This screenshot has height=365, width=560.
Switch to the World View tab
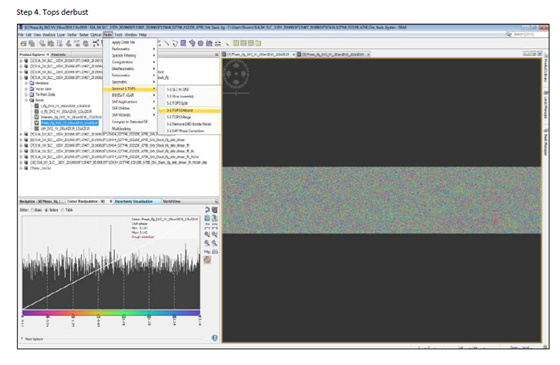(172, 201)
